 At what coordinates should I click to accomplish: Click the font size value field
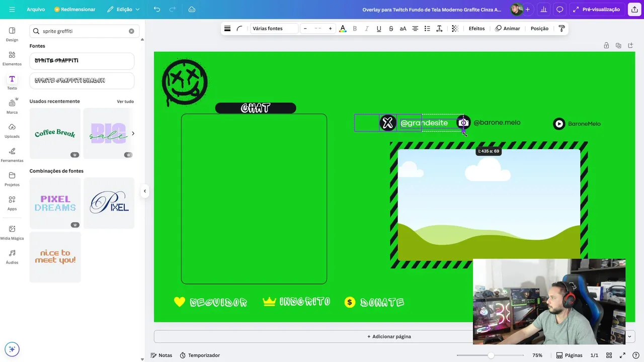click(317, 29)
